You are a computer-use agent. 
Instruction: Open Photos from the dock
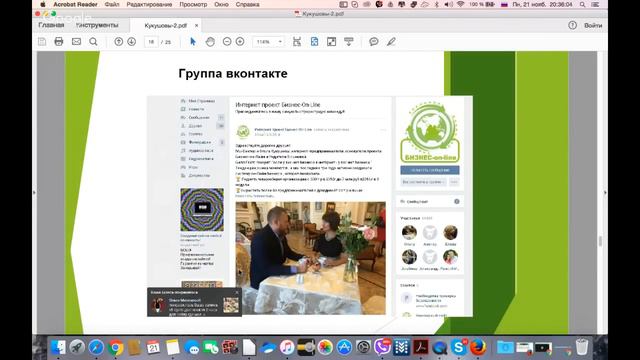[325, 347]
